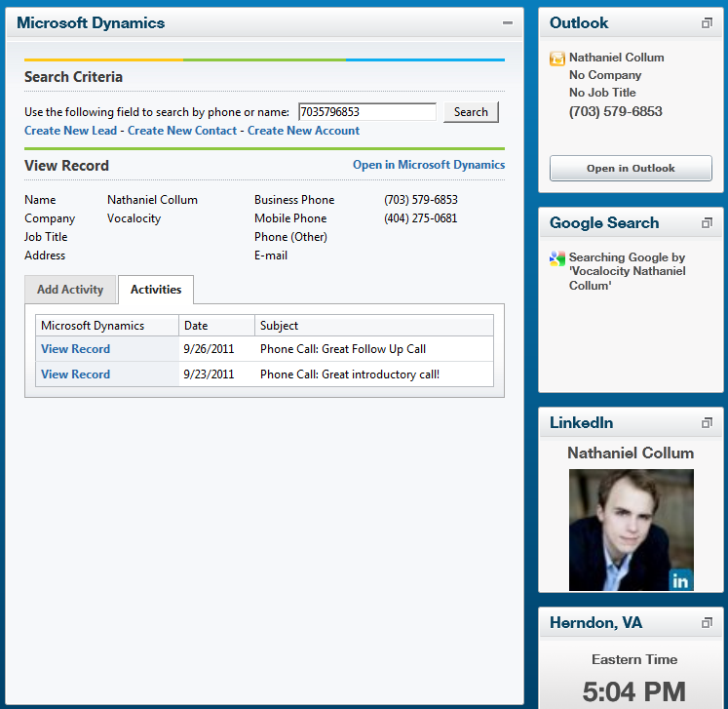This screenshot has width=728, height=709.
Task: Click the Phone (Other) field label
Action: (290, 237)
